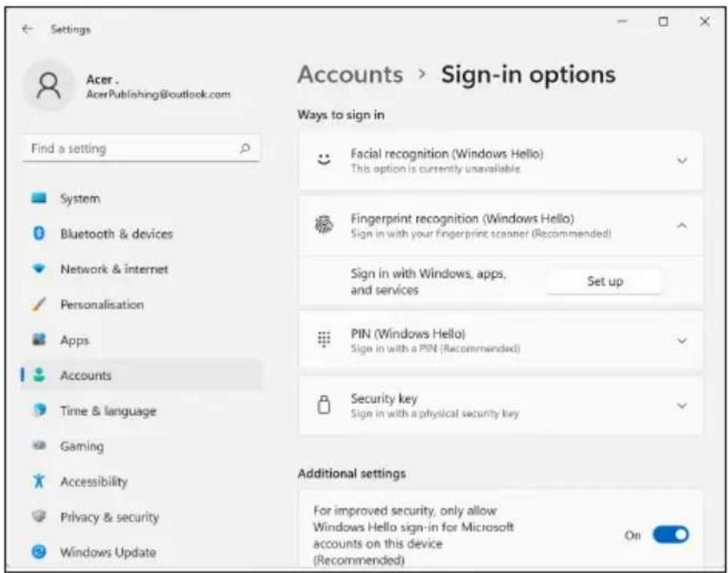Click the fingerprint icon
This screenshot has width=728, height=573.
click(324, 224)
